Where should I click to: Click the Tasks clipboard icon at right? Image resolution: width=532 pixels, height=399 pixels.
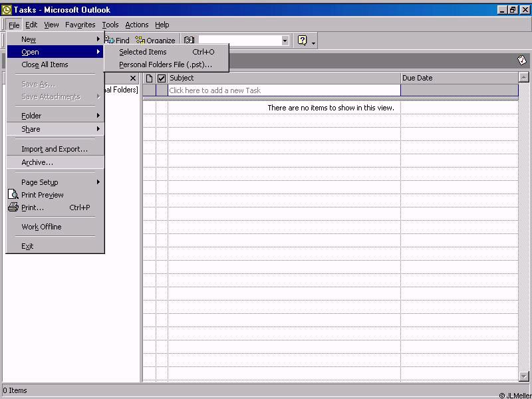(522, 60)
